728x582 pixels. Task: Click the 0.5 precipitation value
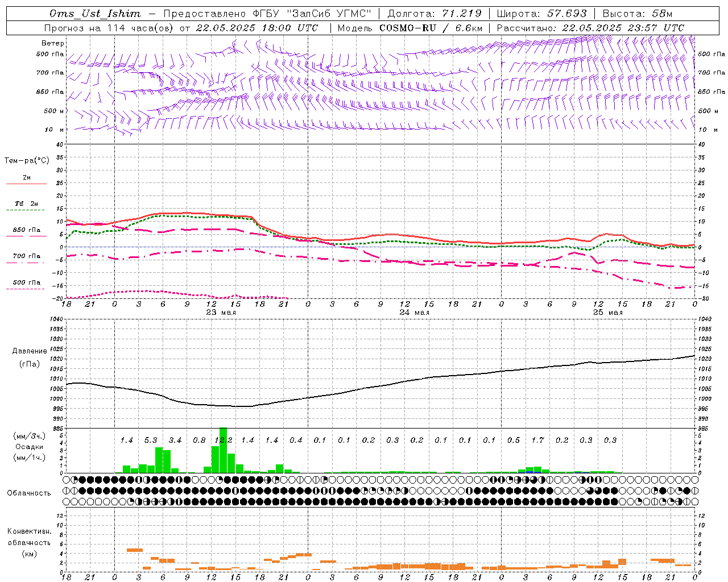pos(514,440)
